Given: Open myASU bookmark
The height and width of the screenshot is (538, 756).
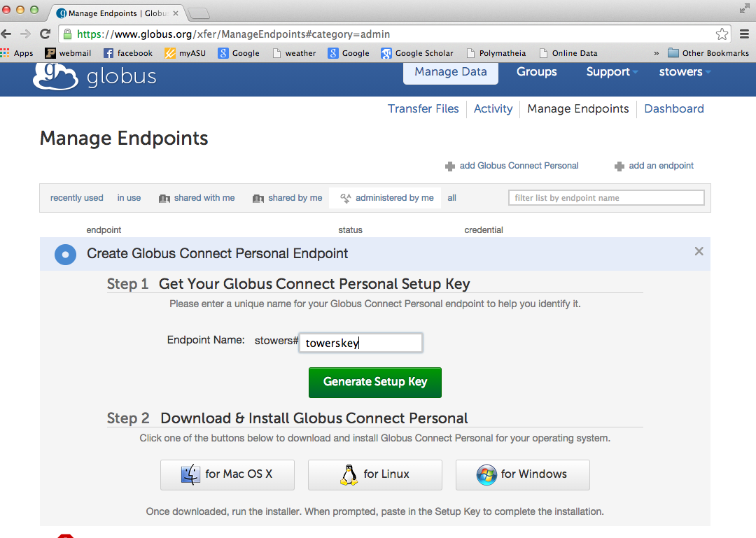Looking at the screenshot, I should 185,53.
